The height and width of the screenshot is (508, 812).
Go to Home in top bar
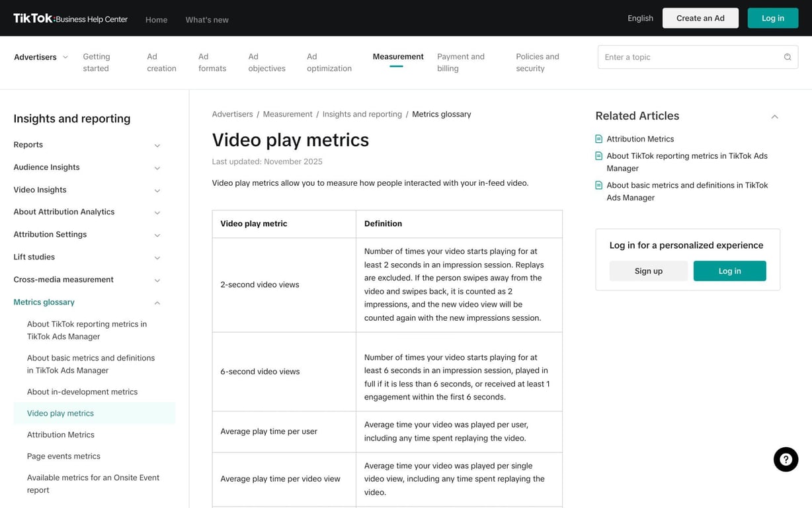(156, 20)
